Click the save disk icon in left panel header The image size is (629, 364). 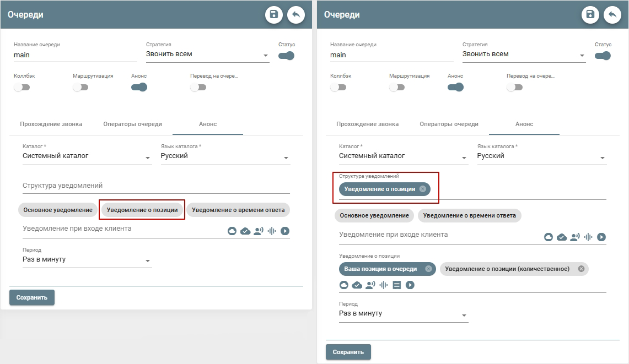pyautogui.click(x=274, y=15)
